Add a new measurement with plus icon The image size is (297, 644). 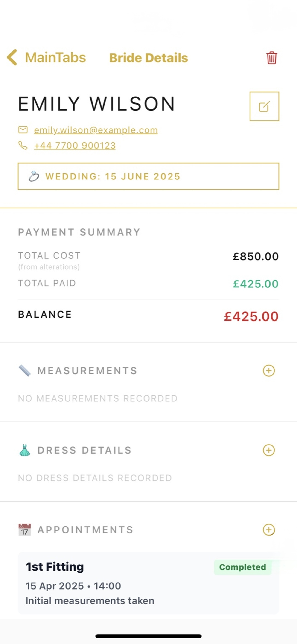click(x=269, y=371)
